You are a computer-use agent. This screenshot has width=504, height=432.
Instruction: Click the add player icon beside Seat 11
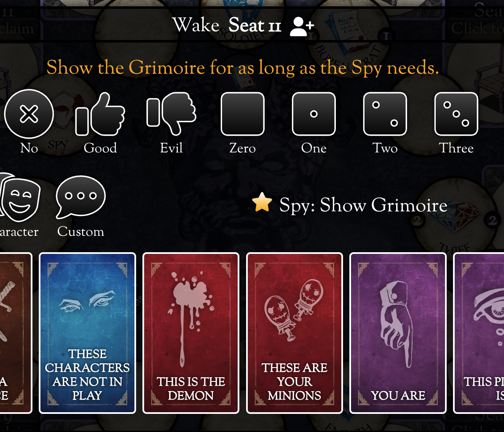coord(302,27)
